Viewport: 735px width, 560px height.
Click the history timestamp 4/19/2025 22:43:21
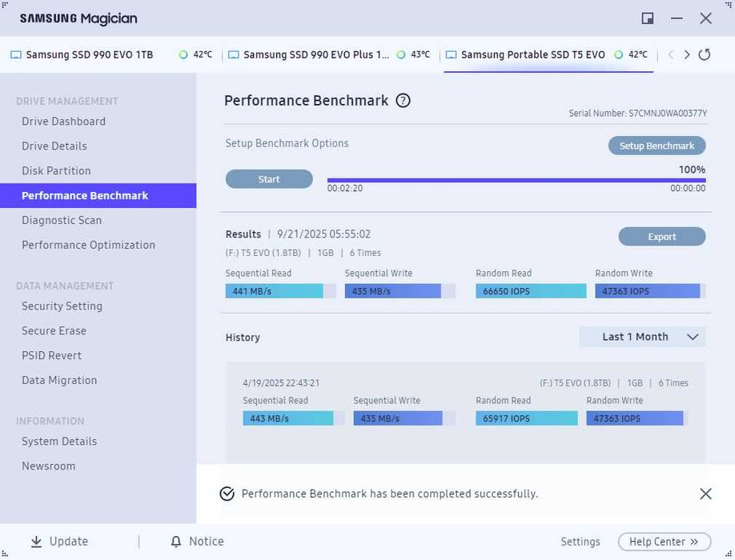point(281,383)
